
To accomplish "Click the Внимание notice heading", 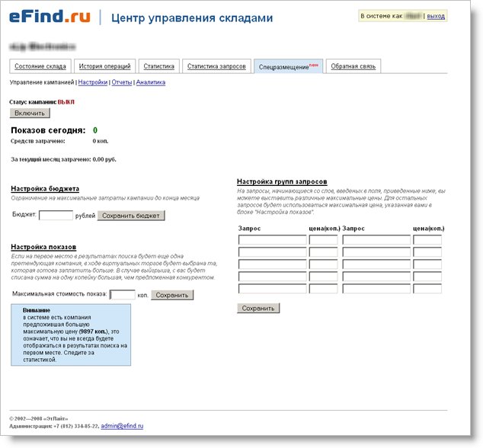I will [x=37, y=310].
